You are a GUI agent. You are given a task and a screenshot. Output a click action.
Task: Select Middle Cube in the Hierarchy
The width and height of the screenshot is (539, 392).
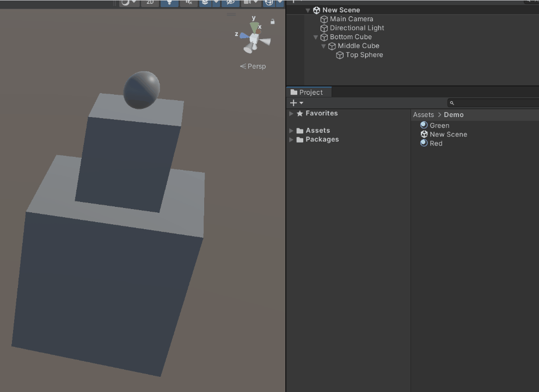(358, 46)
